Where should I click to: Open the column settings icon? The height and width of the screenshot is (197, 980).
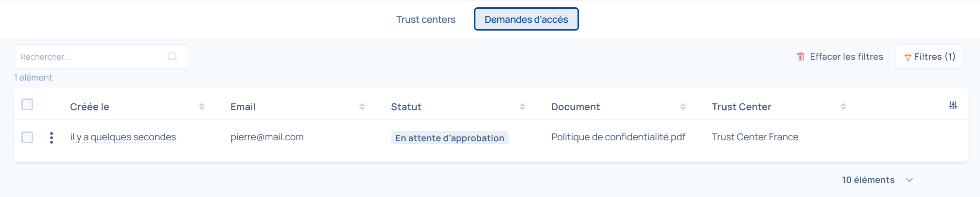point(953,105)
